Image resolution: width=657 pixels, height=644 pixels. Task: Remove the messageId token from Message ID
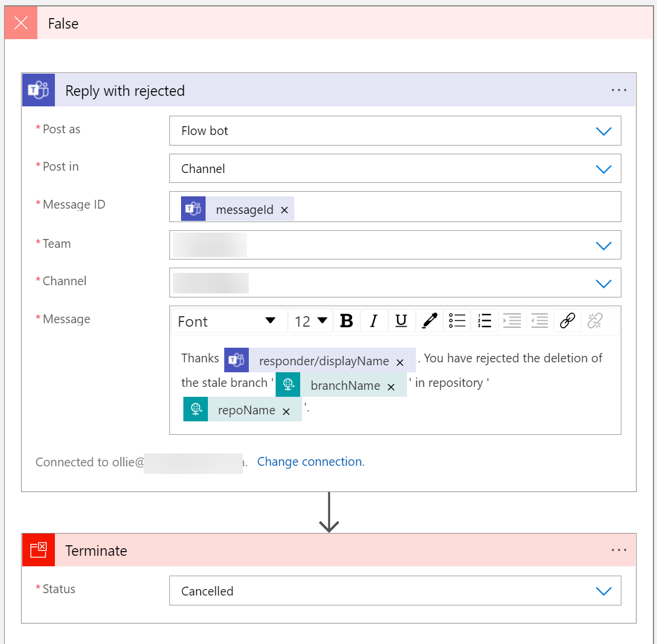point(284,209)
